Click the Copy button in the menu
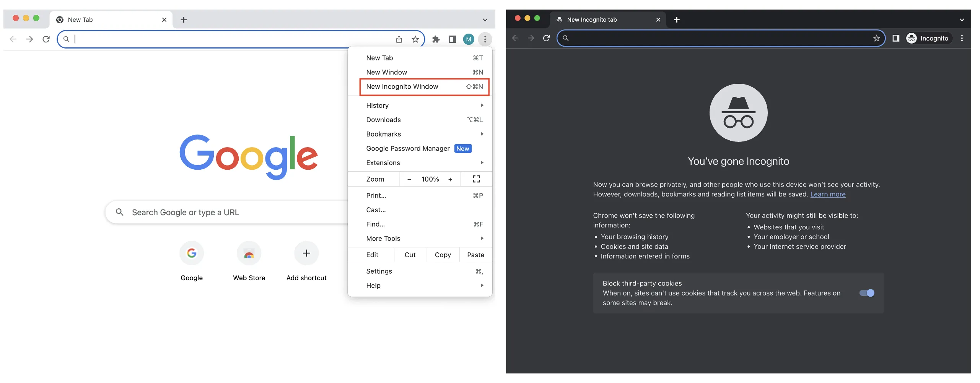This screenshot has width=980, height=383. coord(443,255)
